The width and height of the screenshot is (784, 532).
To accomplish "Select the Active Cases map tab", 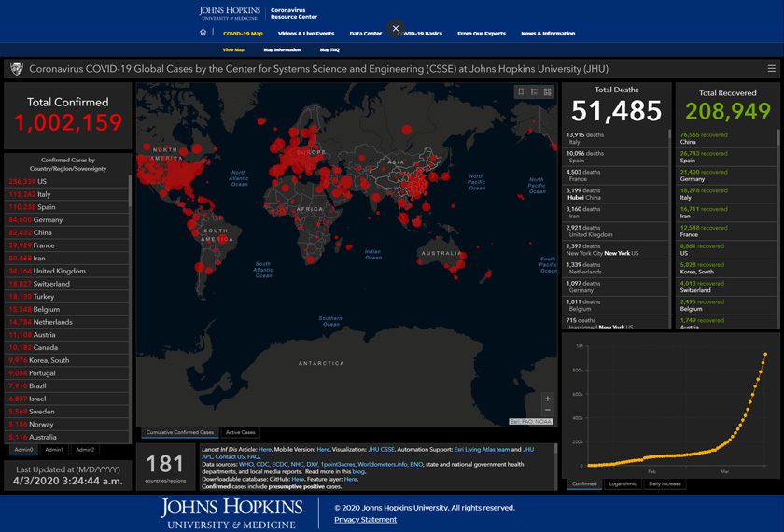I will pos(241,432).
